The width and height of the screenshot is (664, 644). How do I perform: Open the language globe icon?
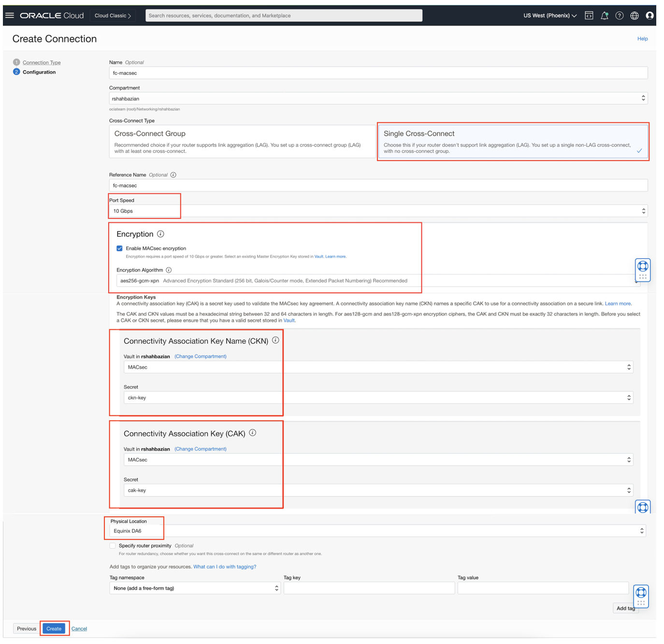[635, 15]
